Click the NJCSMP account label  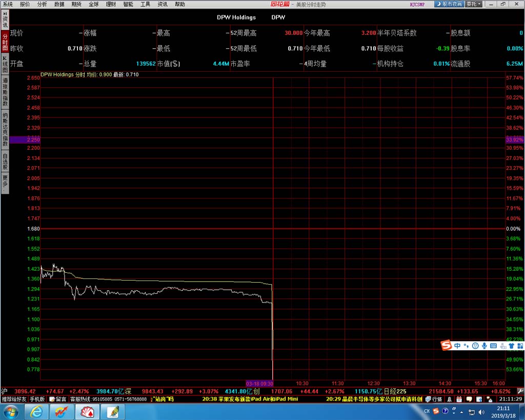coord(417,4)
